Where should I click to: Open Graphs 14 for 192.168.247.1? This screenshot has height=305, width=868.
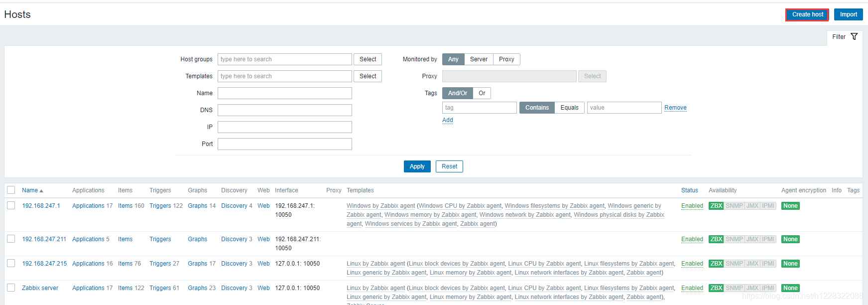198,206
